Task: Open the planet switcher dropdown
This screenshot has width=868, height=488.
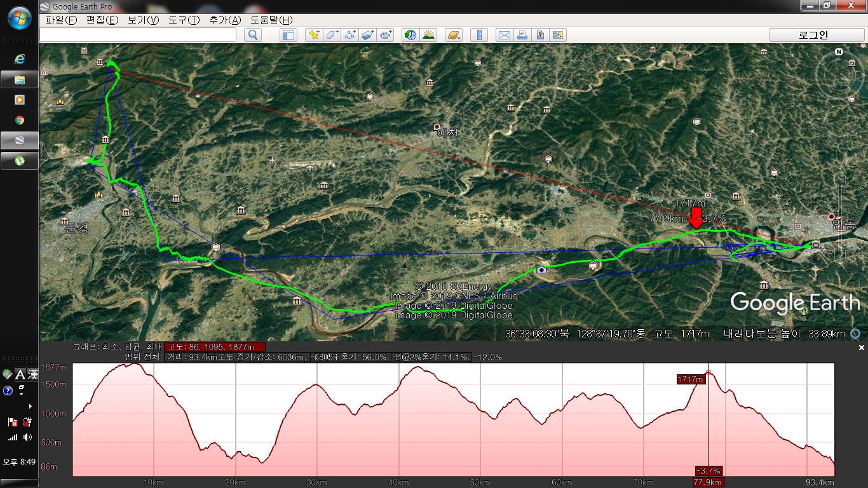Action: coord(454,35)
